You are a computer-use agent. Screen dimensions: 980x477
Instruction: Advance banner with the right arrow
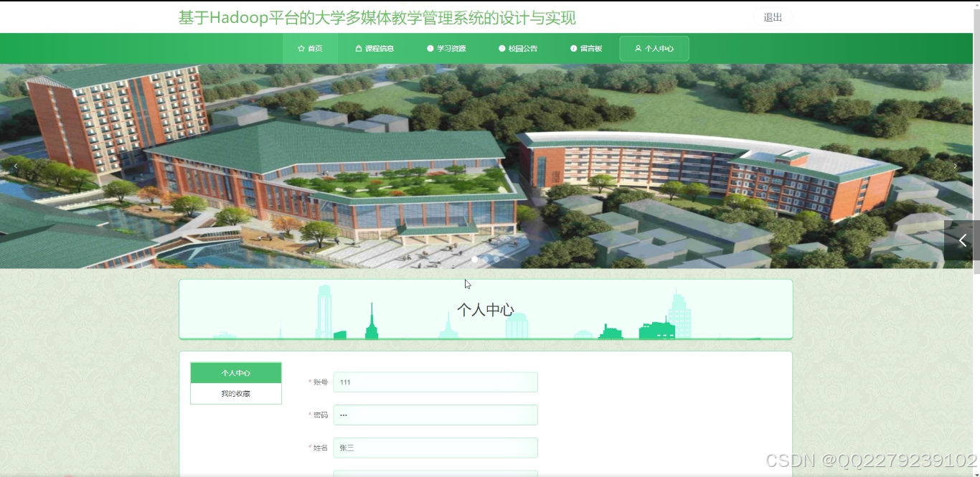955,166
